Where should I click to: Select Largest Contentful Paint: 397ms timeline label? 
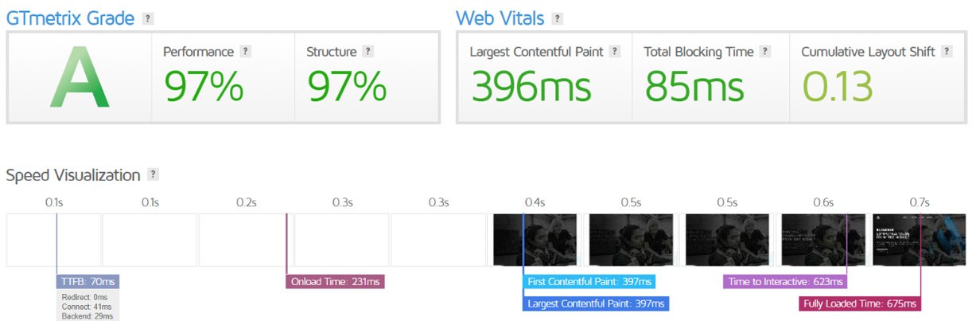point(597,303)
